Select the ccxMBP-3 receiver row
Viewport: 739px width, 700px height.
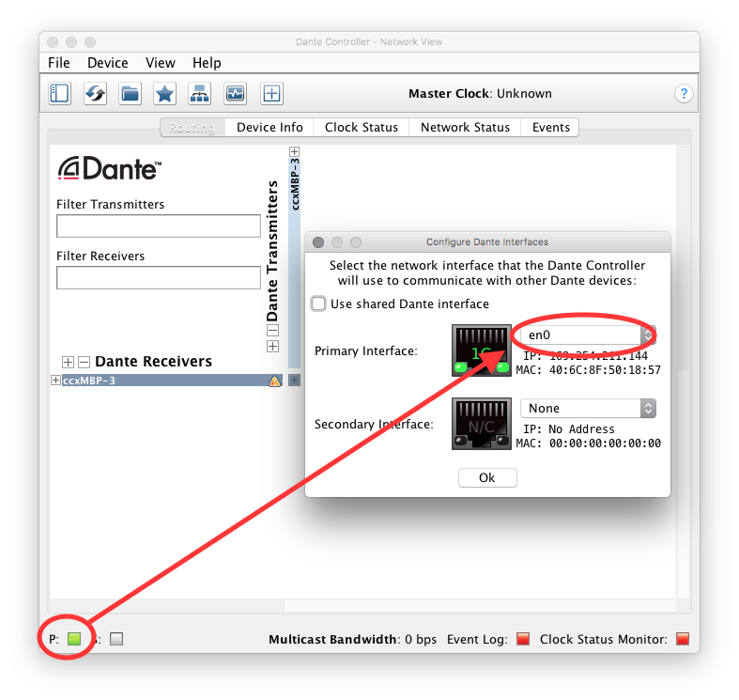point(172,381)
